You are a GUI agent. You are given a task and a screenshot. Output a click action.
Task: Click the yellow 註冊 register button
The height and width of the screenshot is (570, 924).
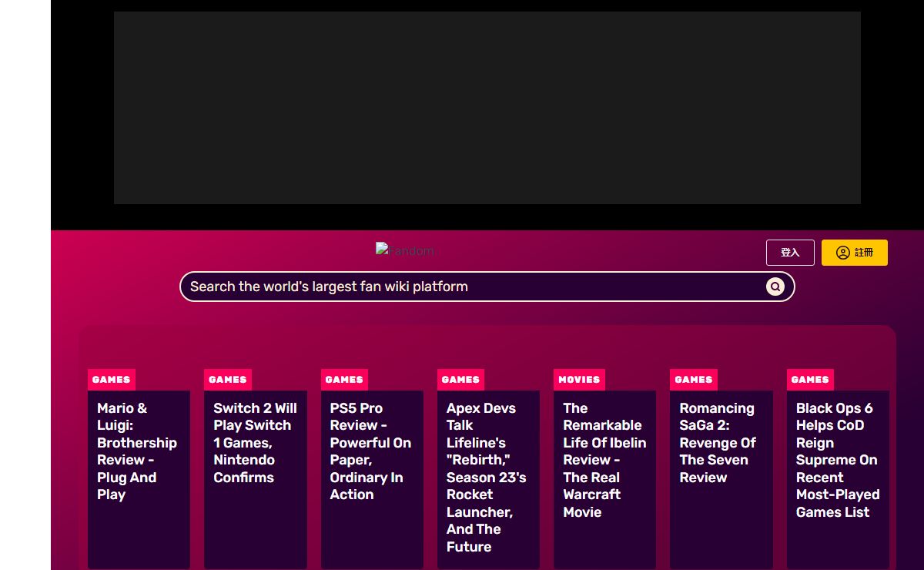click(x=855, y=253)
